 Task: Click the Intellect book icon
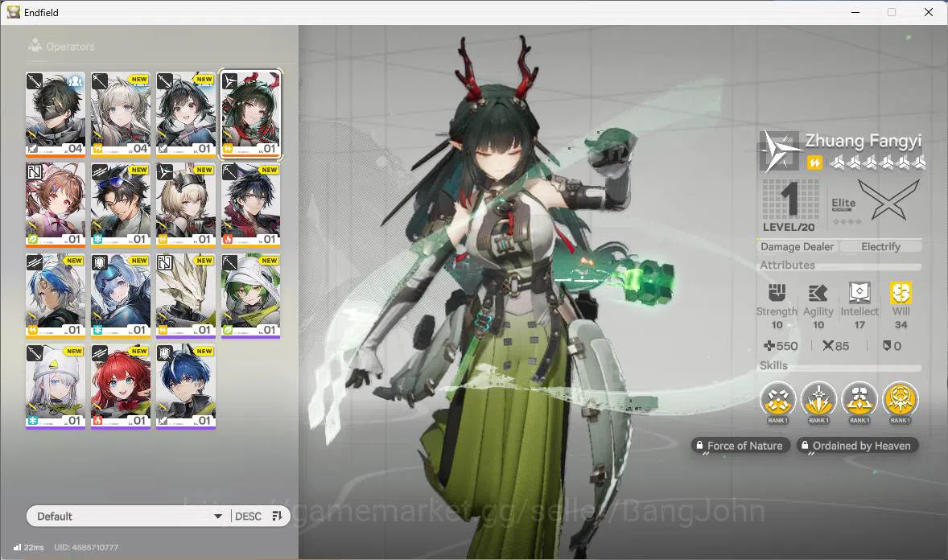point(859,293)
